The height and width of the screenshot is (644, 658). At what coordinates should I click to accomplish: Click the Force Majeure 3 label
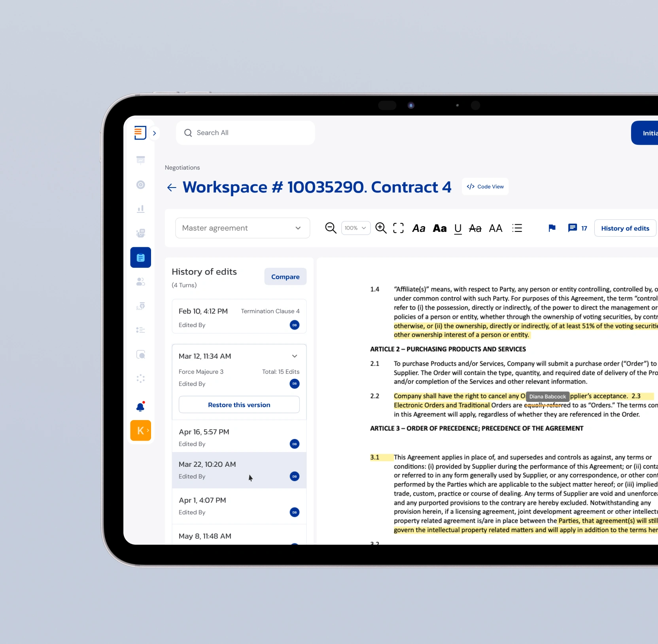[x=201, y=372]
